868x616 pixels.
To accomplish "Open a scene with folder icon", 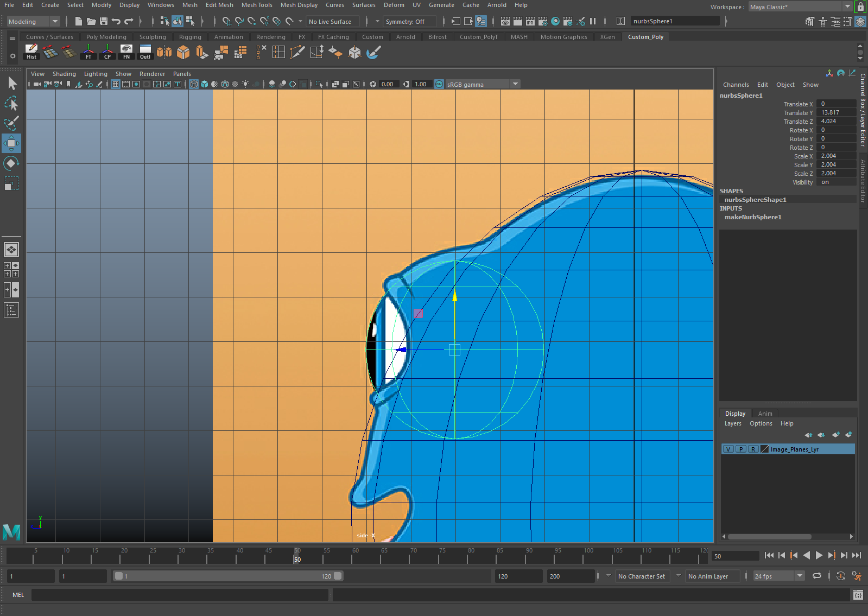I will (x=91, y=21).
